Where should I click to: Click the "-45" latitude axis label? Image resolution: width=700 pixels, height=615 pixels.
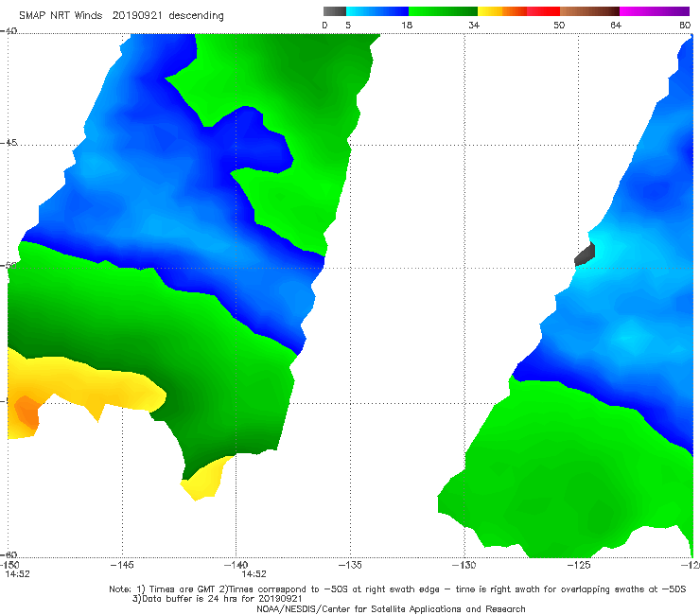(x=9, y=143)
